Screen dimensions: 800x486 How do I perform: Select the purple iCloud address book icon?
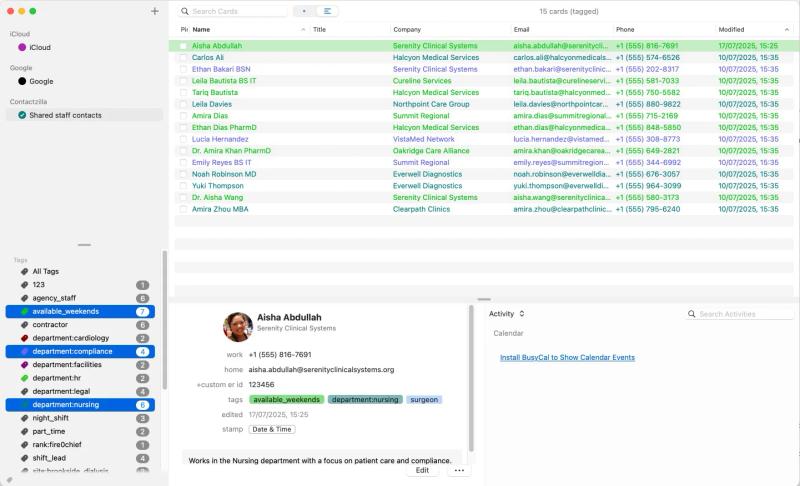[x=22, y=47]
